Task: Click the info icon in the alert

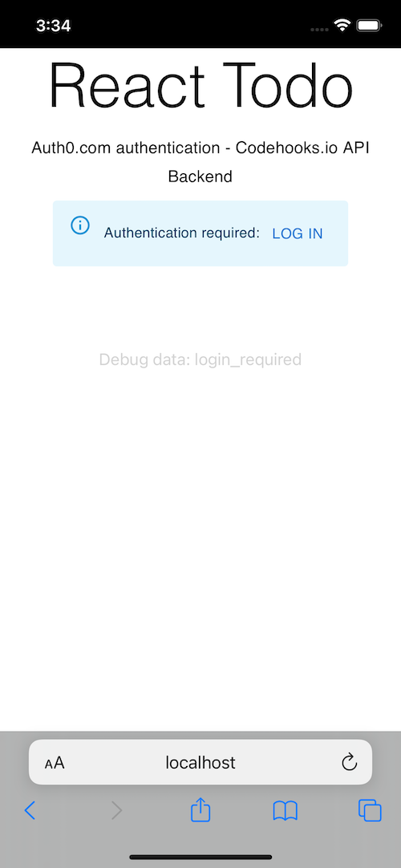Action: tap(79, 225)
